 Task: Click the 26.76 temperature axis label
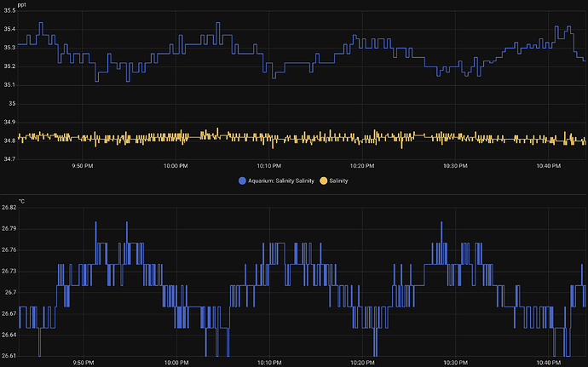tap(9, 249)
